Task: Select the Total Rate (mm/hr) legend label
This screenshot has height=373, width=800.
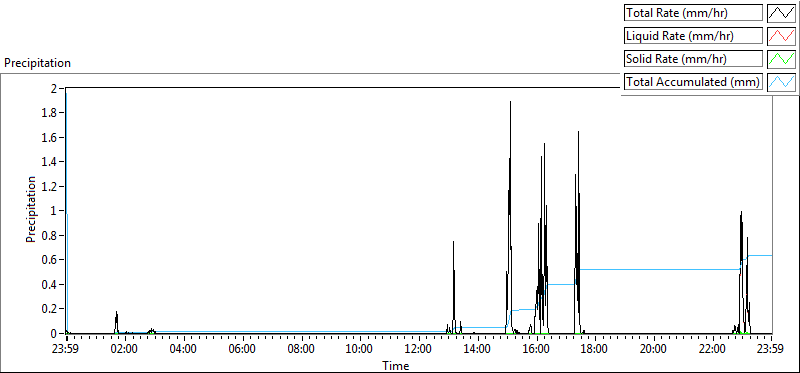Action: [x=693, y=13]
